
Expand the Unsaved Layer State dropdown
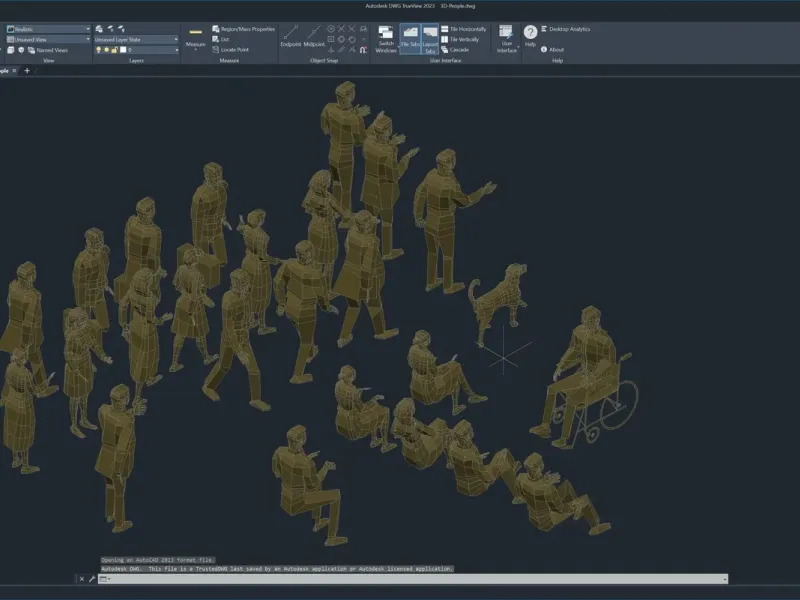[134, 39]
